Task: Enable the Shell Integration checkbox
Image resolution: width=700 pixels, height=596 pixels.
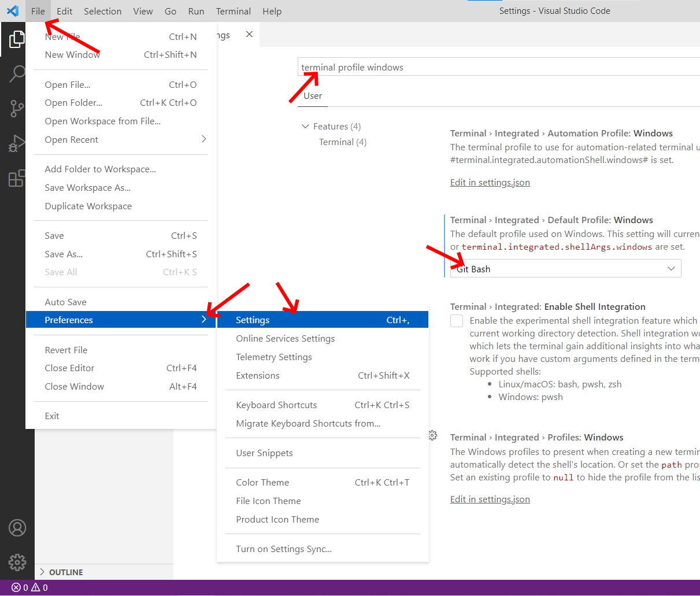Action: coord(457,321)
